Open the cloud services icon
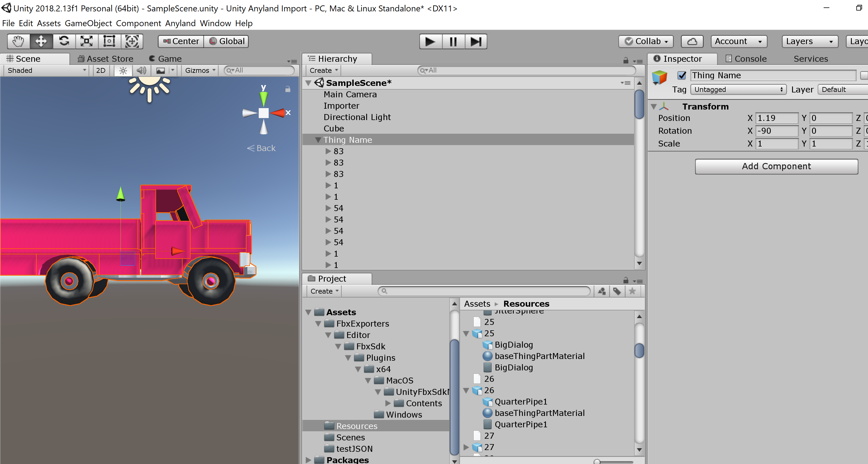Viewport: 868px width, 464px height. (x=692, y=42)
